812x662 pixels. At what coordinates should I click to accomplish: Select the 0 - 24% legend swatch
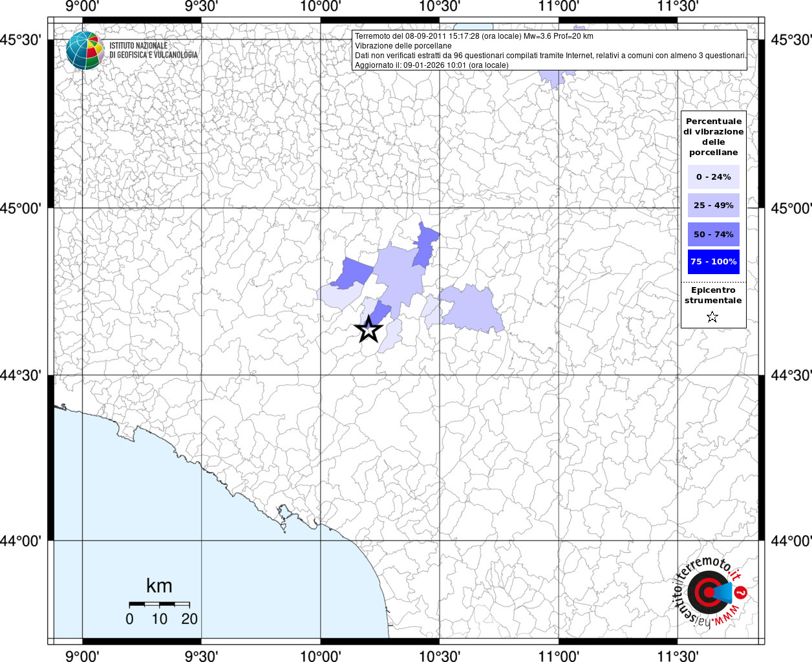(714, 177)
